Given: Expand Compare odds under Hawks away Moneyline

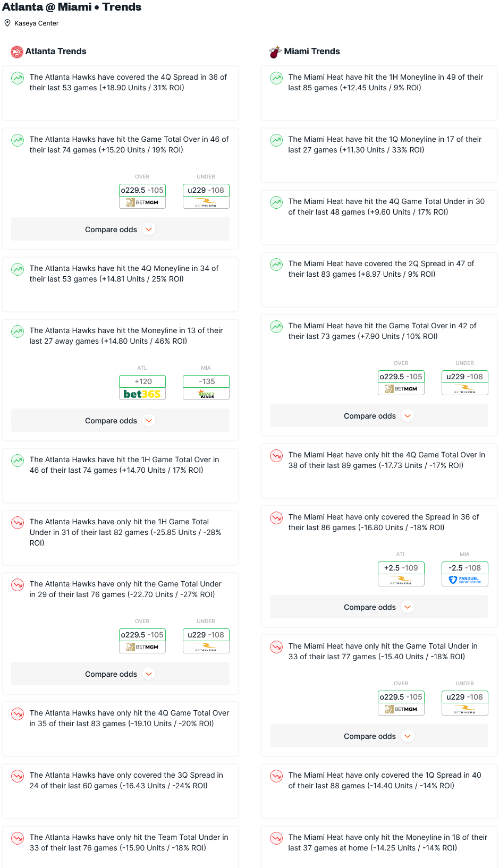Looking at the screenshot, I should tap(120, 421).
